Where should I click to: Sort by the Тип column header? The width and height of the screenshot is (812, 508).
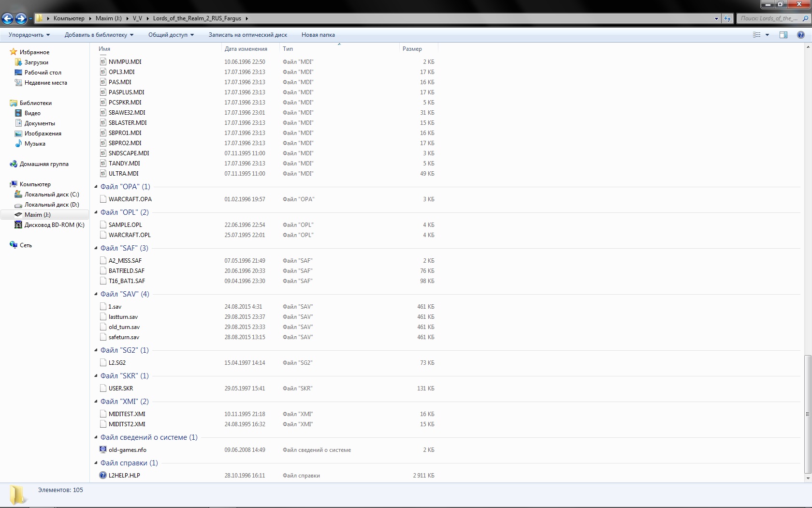coord(339,49)
